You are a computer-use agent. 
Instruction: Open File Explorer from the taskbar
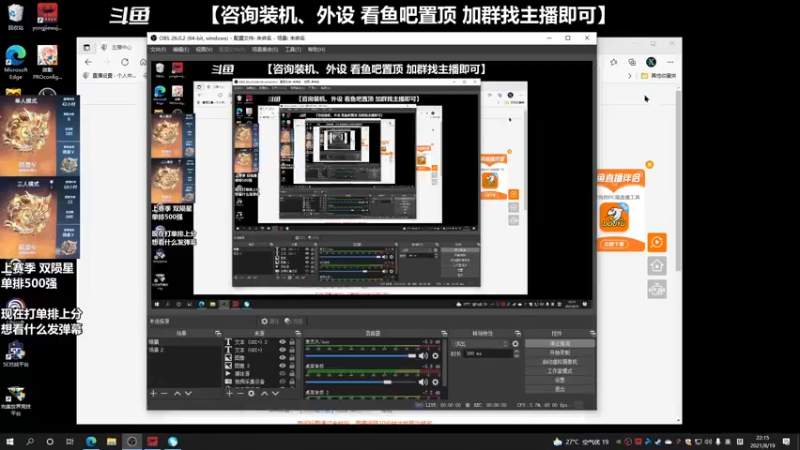coord(112,441)
